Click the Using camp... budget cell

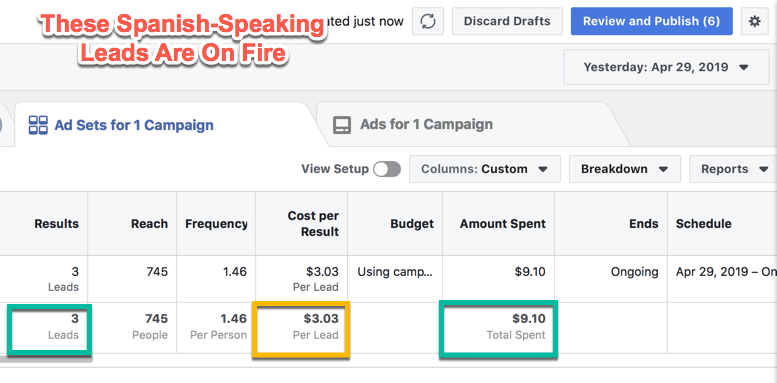coord(395,272)
